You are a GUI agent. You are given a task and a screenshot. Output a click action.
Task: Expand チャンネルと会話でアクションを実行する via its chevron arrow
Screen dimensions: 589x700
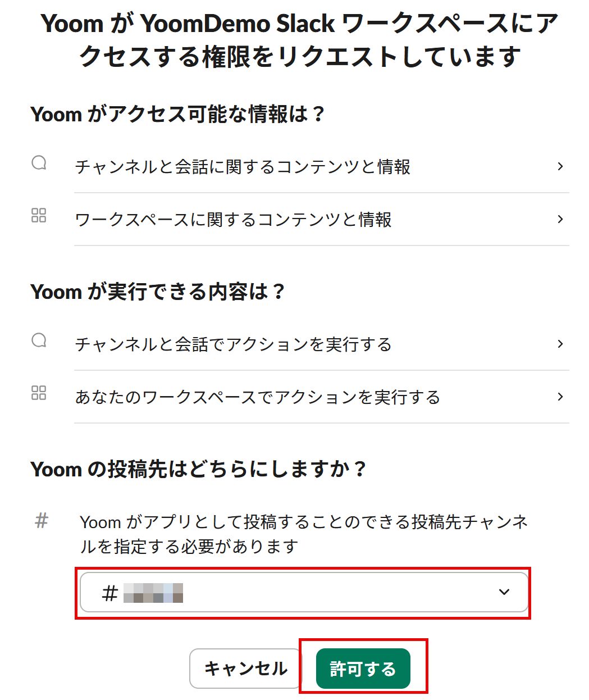(560, 344)
